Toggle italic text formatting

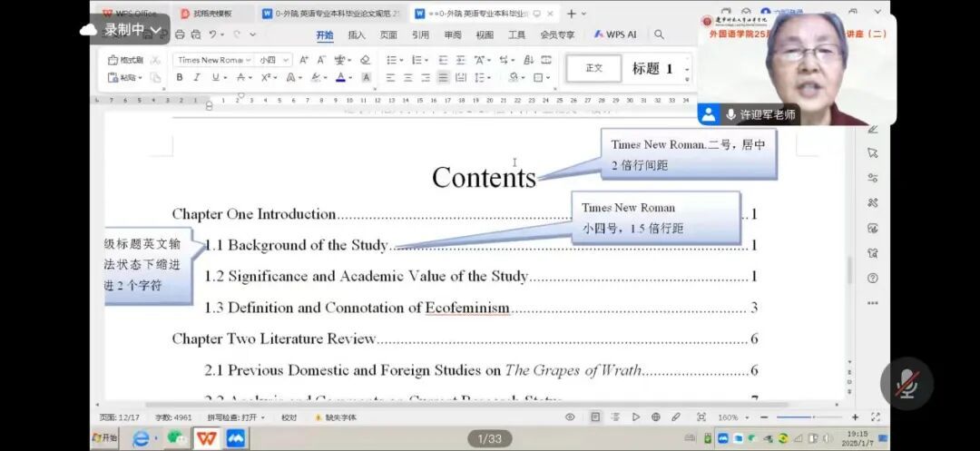tap(196, 78)
